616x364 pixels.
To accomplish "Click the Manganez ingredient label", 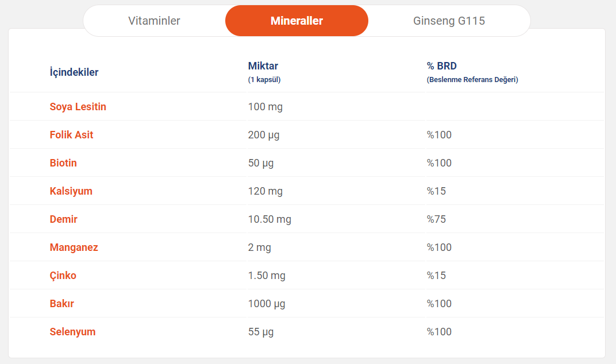I will tap(74, 247).
